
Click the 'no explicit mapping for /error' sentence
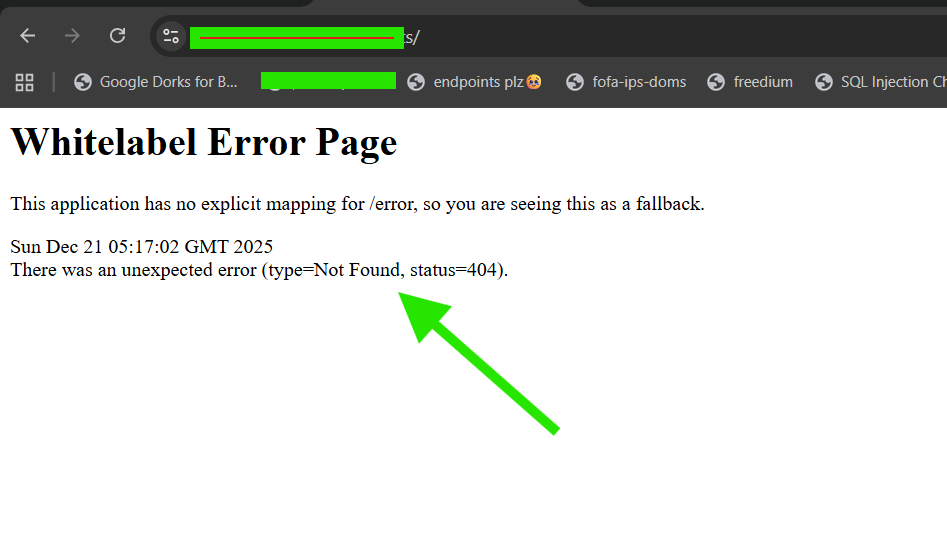[x=358, y=204]
